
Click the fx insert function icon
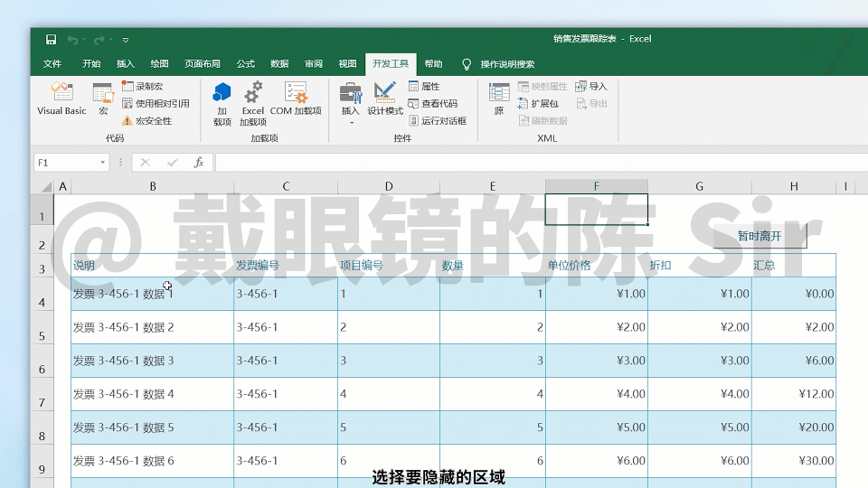tap(199, 163)
